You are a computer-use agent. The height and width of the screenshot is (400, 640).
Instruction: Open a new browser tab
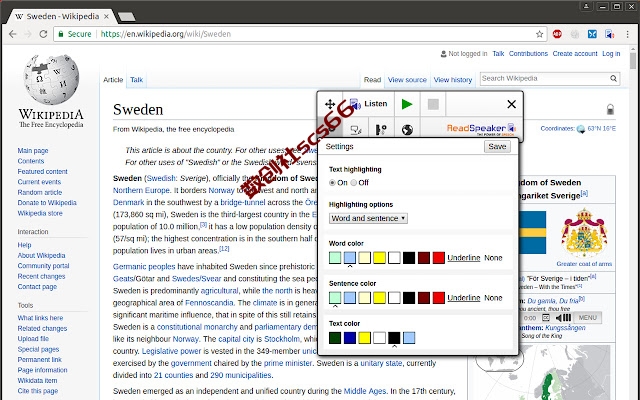127,17
